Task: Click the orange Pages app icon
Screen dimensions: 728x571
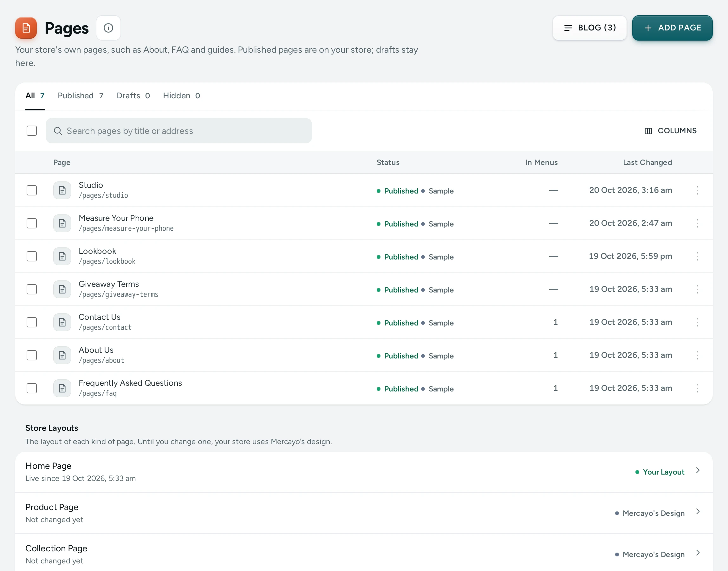Action: coord(26,28)
